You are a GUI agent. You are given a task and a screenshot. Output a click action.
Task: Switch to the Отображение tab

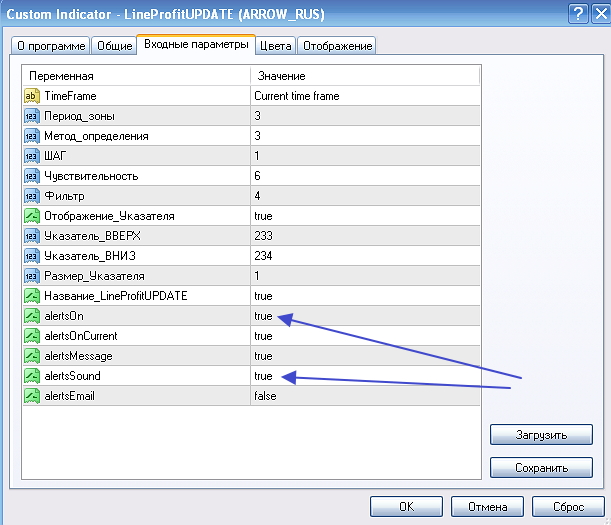pyautogui.click(x=337, y=46)
